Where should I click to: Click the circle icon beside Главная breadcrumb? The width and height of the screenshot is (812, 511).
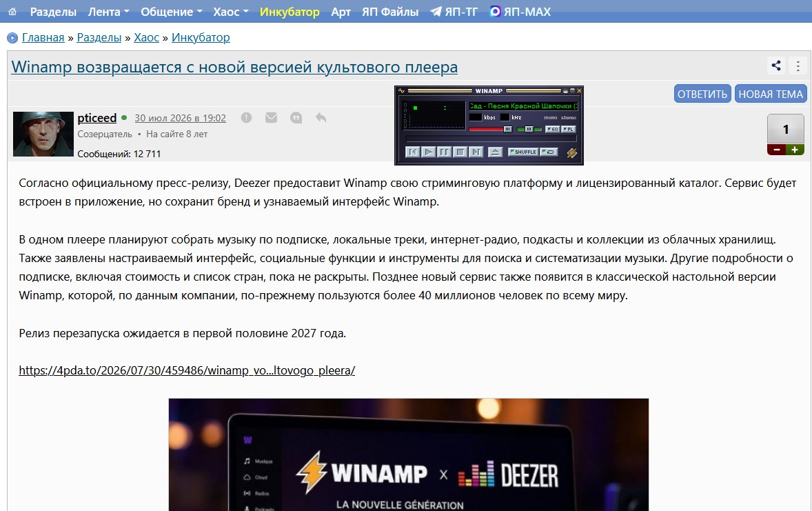[x=12, y=38]
